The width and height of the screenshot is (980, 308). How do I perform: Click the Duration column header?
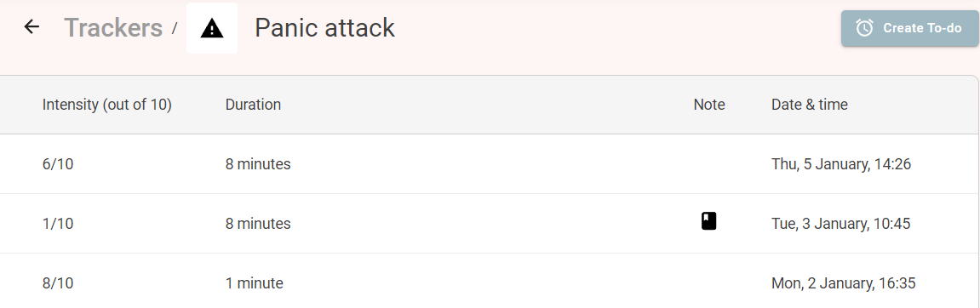tap(253, 105)
